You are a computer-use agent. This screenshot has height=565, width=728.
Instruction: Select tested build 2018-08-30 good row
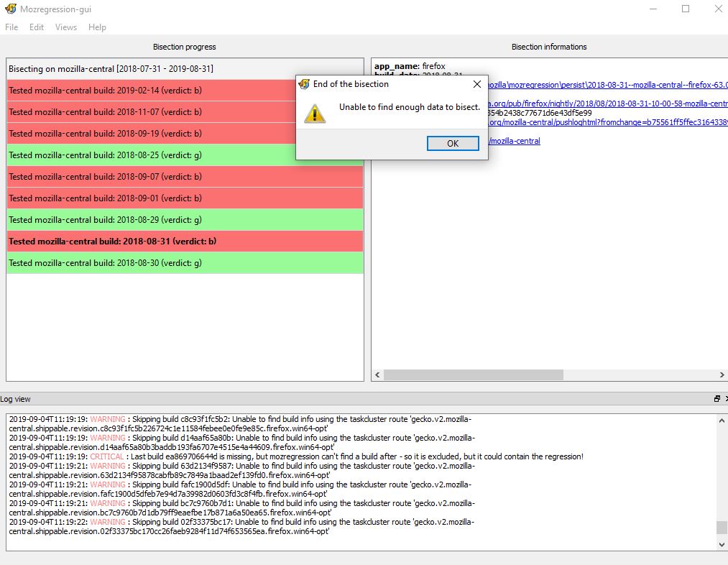click(x=185, y=263)
